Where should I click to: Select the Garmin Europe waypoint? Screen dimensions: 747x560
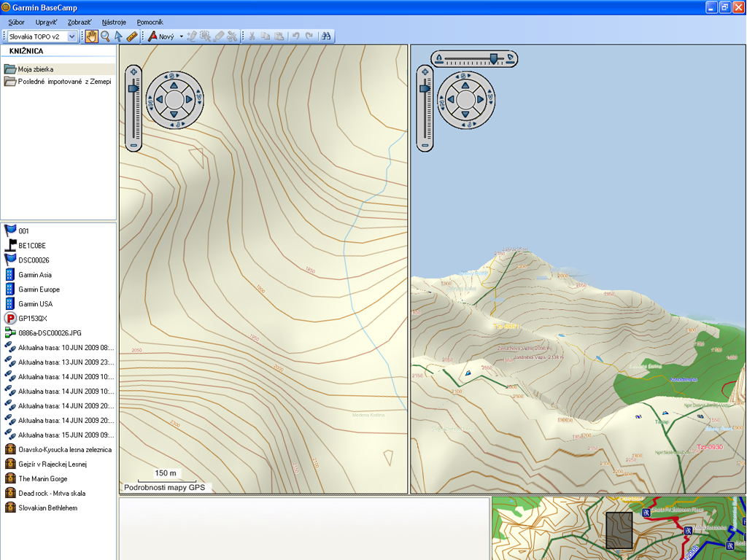[x=39, y=289]
